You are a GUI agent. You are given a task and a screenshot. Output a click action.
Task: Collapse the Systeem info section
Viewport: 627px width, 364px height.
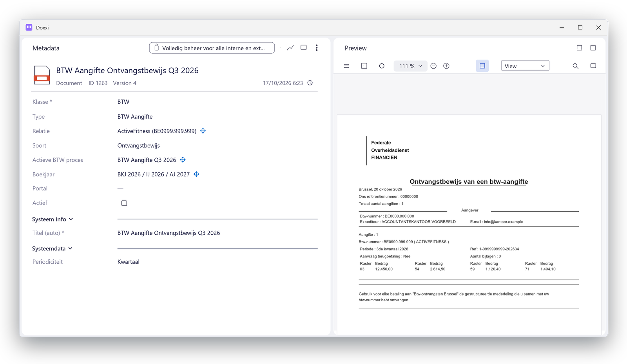coord(53,219)
